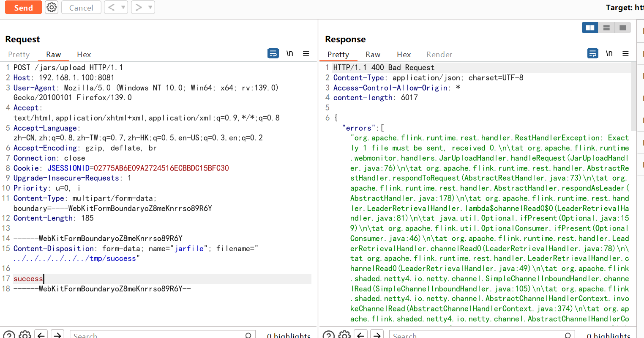Click the ../../tmp/success filename path
Viewport: 644px width, 338px height.
tap(75, 258)
